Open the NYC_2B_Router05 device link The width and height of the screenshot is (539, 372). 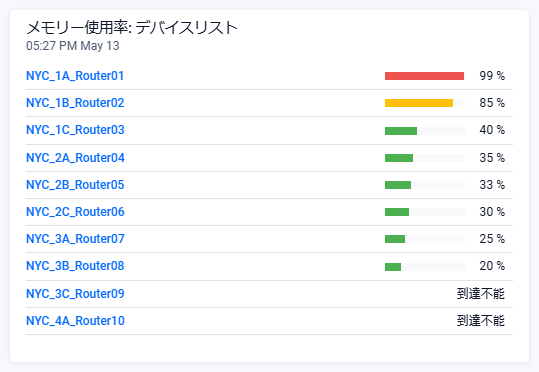coord(75,185)
